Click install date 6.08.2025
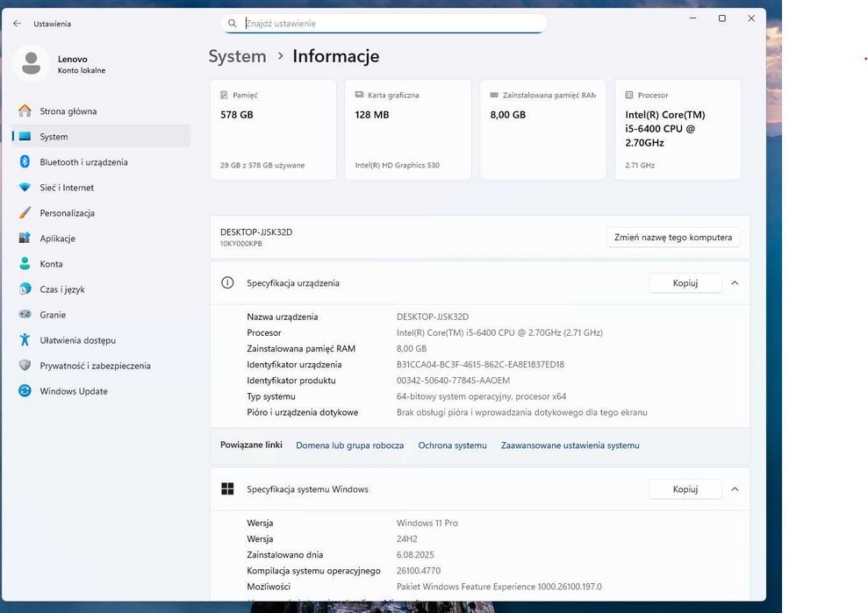 click(x=415, y=555)
